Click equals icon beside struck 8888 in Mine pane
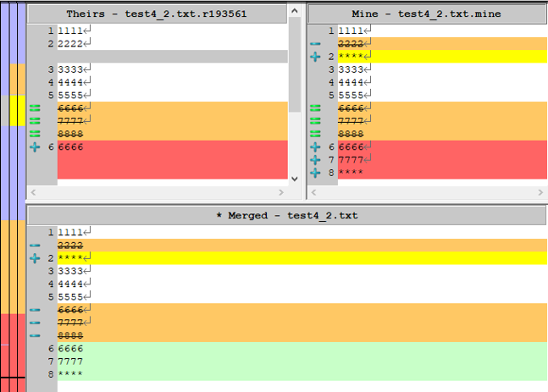The height and width of the screenshot is (392, 548). (315, 134)
